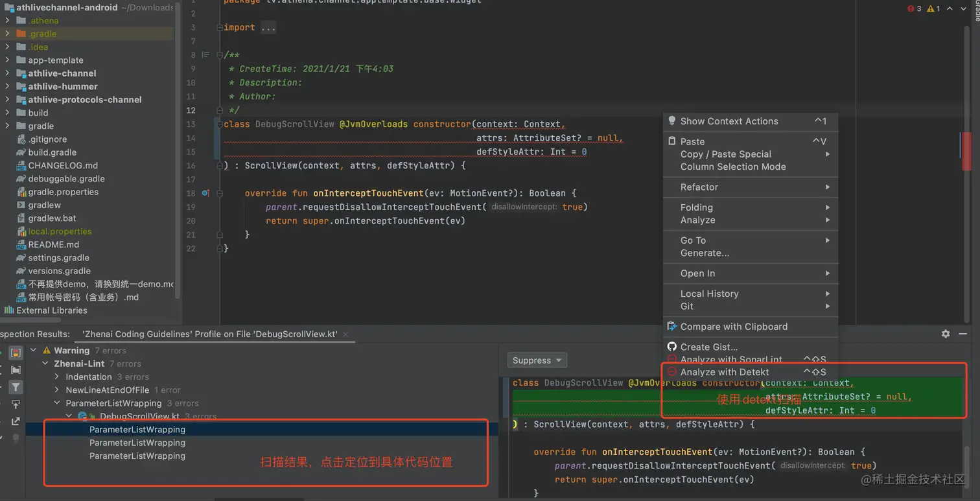Jump to next highlighted error arrow
980x501 pixels.
pos(964,8)
